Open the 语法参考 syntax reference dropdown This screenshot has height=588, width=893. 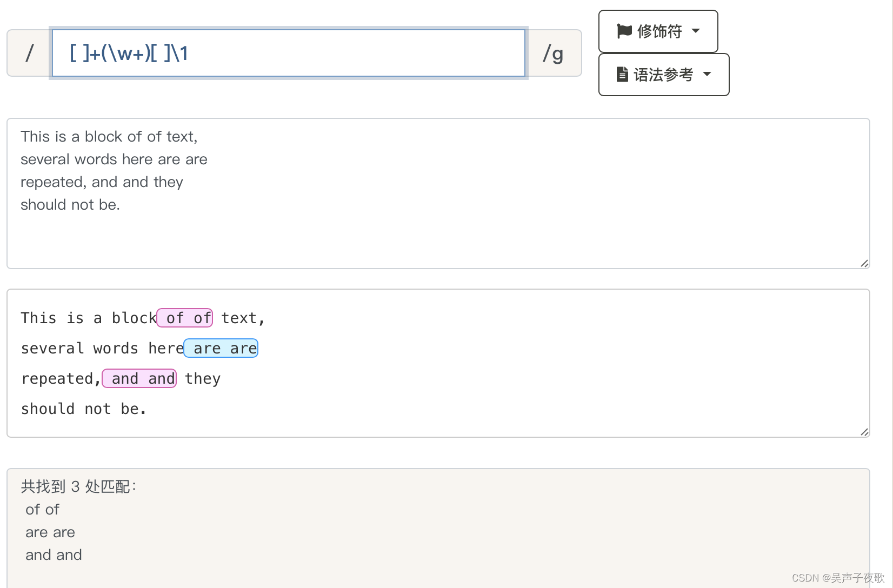(664, 75)
